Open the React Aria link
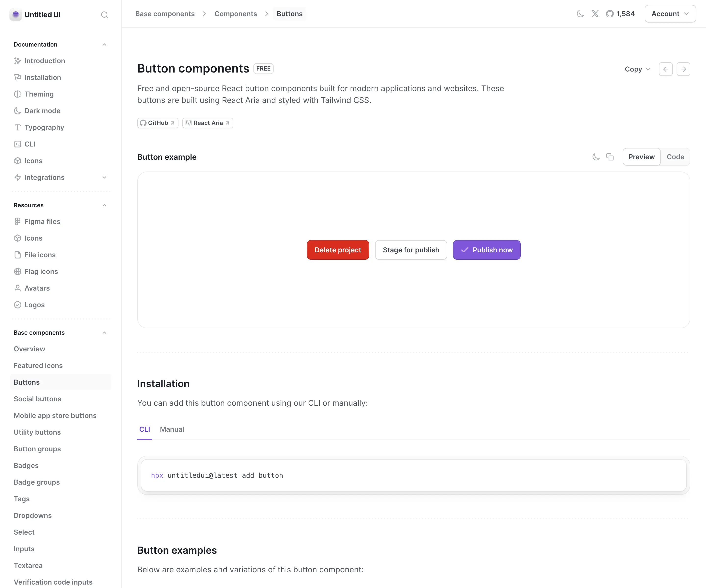 click(207, 123)
